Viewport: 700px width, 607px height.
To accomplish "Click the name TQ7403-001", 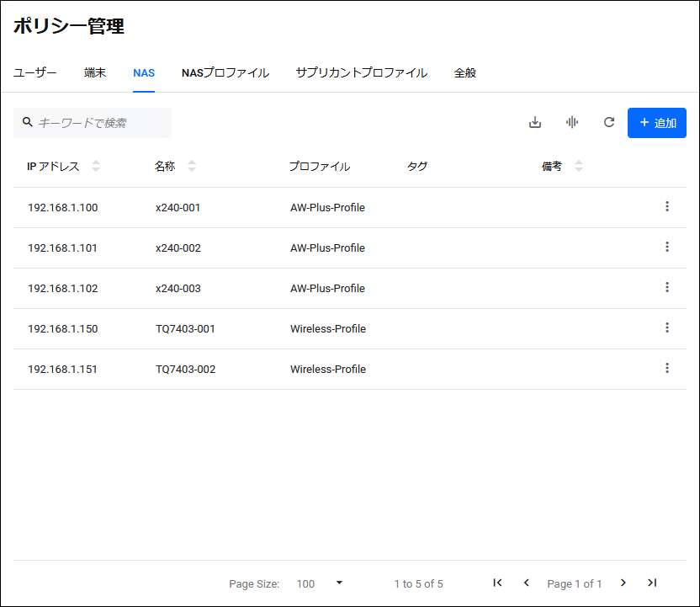I will 185,328.
